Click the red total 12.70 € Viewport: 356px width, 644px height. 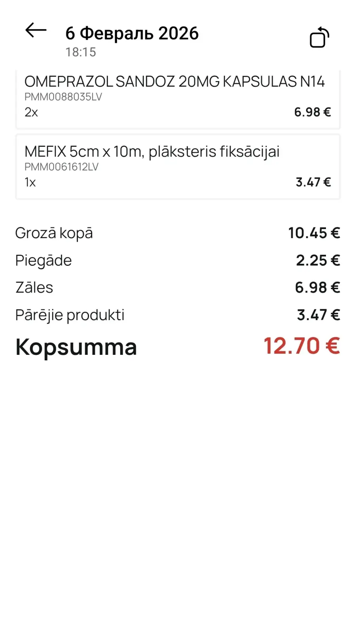(301, 346)
